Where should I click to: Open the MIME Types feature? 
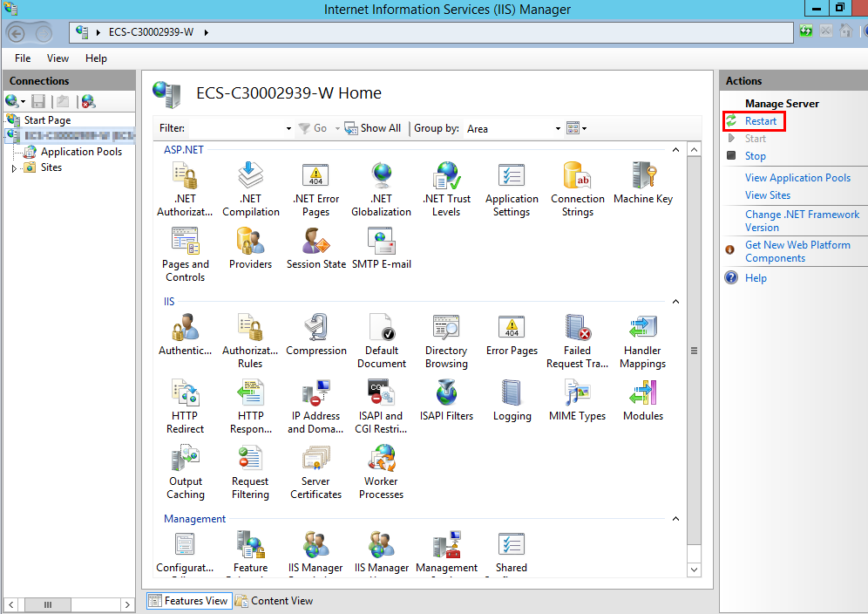[578, 400]
